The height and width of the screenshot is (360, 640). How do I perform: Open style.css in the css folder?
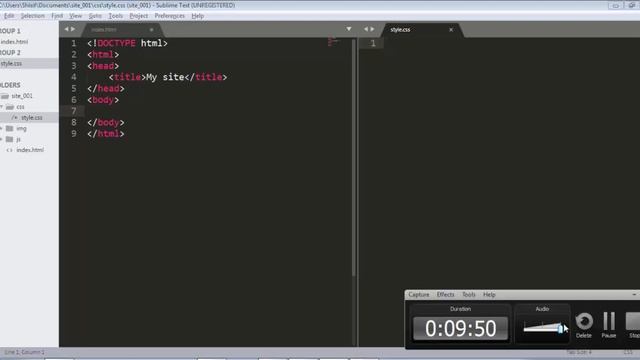[x=31, y=118]
